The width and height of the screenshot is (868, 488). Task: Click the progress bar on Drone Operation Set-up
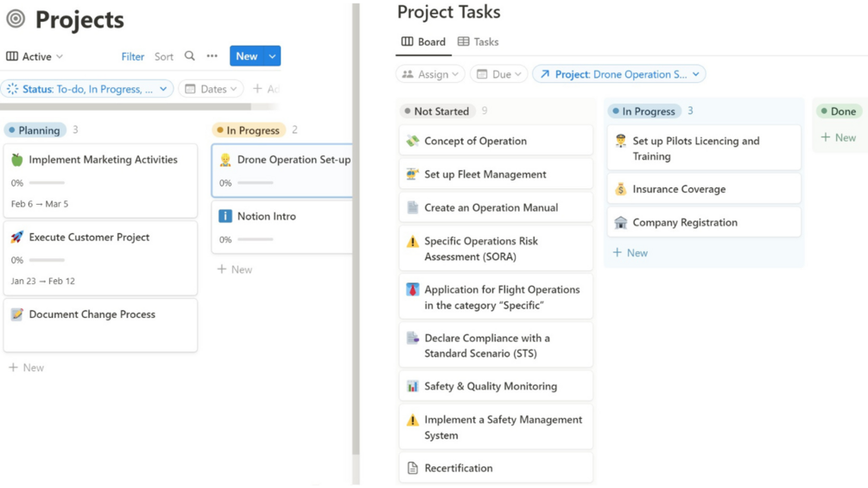coord(255,183)
